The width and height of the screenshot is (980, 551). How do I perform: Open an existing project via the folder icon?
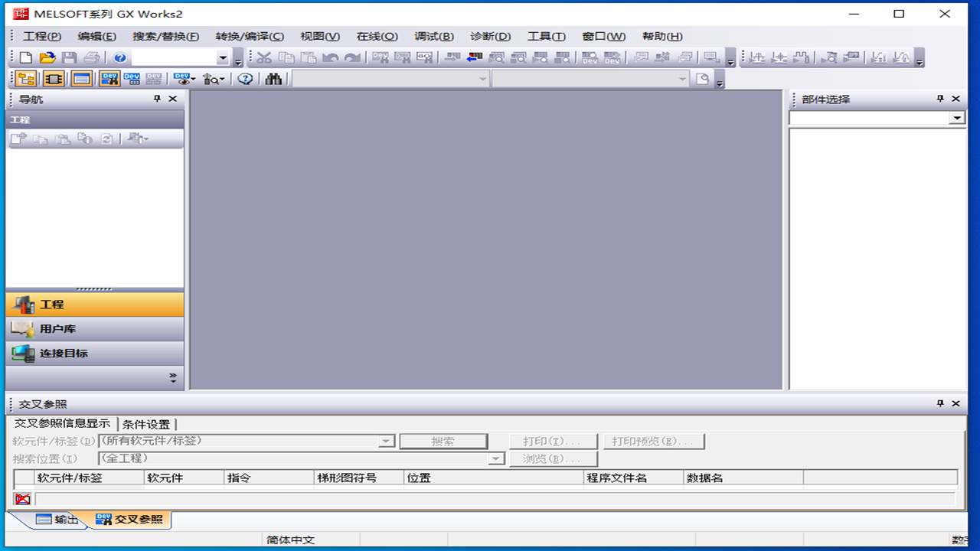click(x=46, y=57)
